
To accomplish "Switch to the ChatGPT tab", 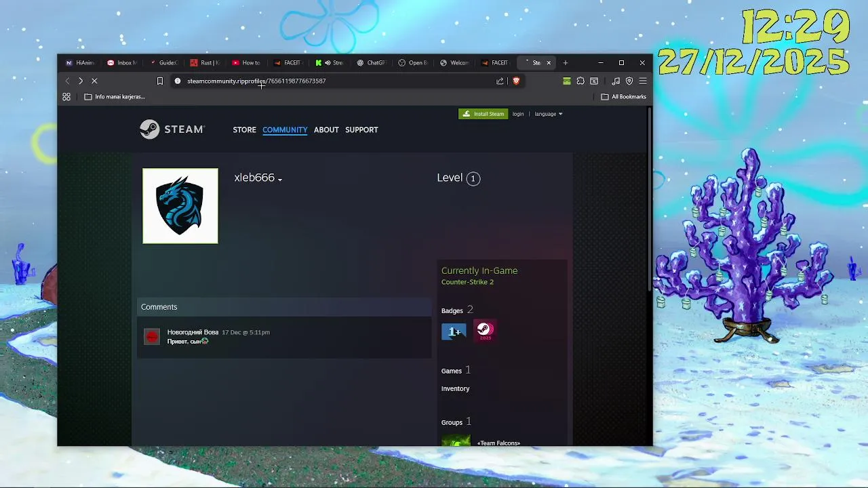I will (x=372, y=63).
